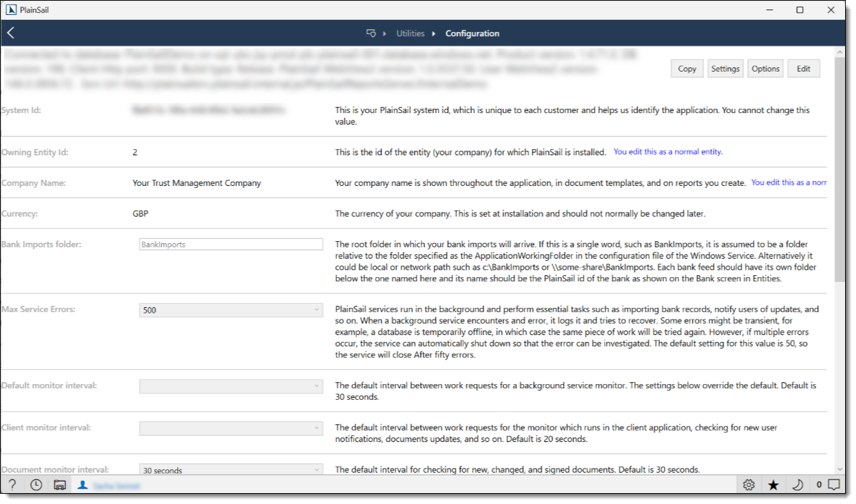Click the back arrow at top left
The height and width of the screenshot is (504, 856).
tap(11, 32)
